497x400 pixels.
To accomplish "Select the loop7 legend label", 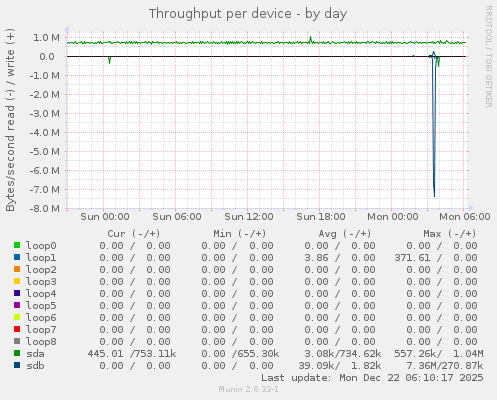I will [41, 330].
